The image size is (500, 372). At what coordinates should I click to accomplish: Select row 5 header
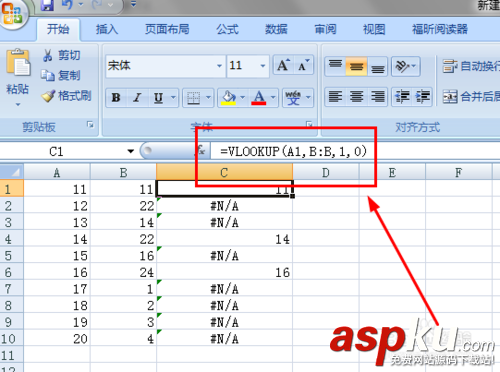[x=12, y=255]
